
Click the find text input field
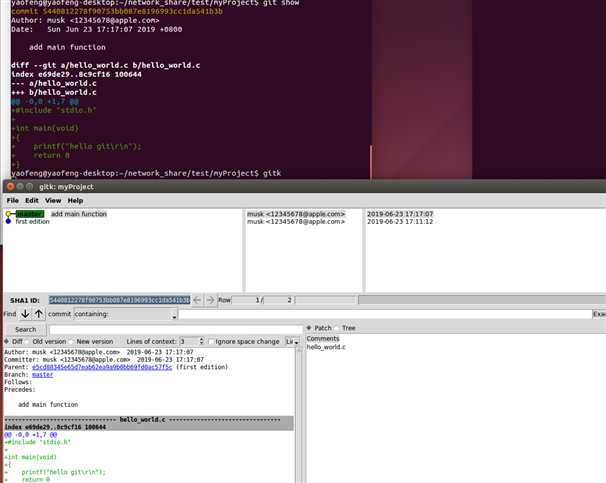[x=385, y=314]
